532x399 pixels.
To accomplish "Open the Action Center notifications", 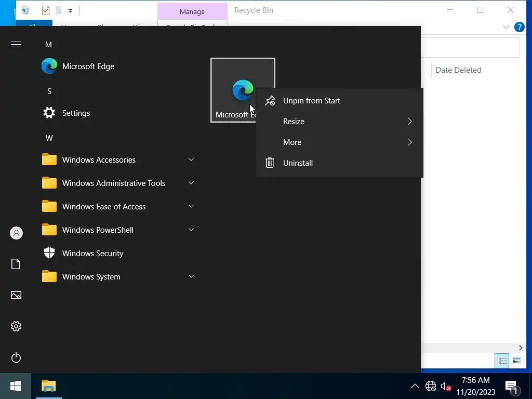I will pos(513,387).
